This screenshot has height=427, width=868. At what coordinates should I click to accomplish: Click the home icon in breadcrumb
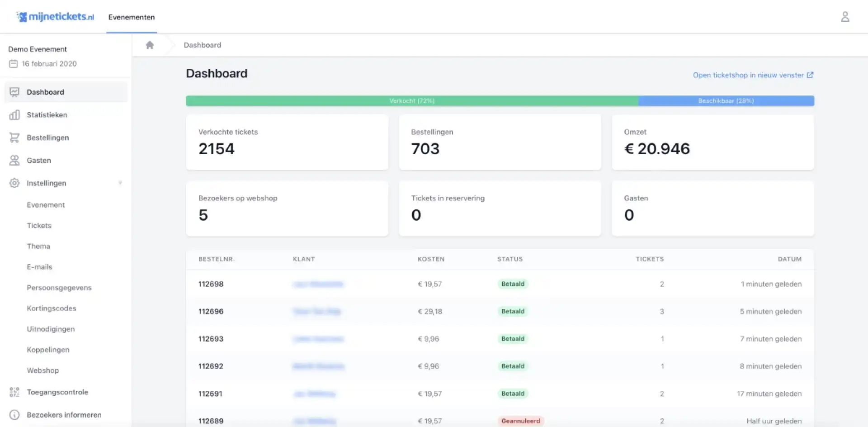(x=150, y=45)
